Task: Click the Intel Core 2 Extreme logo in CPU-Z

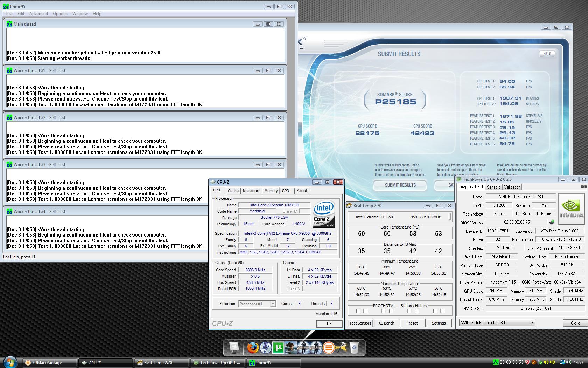Action: [x=323, y=214]
